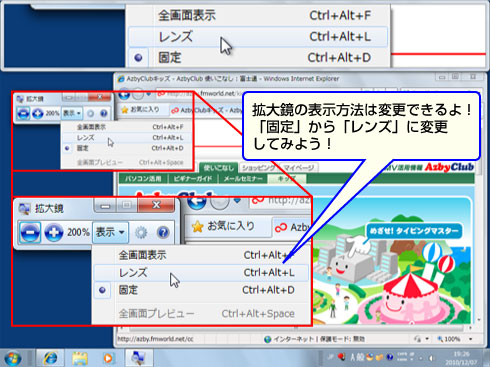490x367 pixels.
Task: Select the 固定 radio item in the small Magnifier menu
Action: pos(127,148)
